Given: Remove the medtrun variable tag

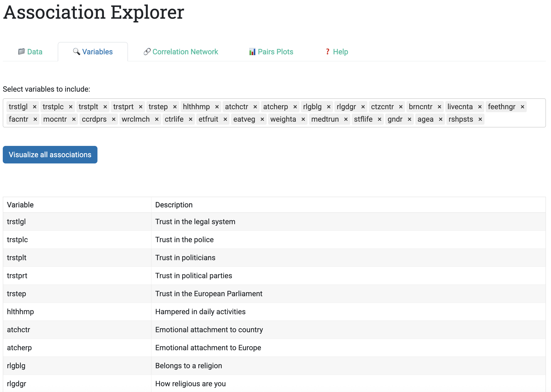Looking at the screenshot, I should pos(346,120).
